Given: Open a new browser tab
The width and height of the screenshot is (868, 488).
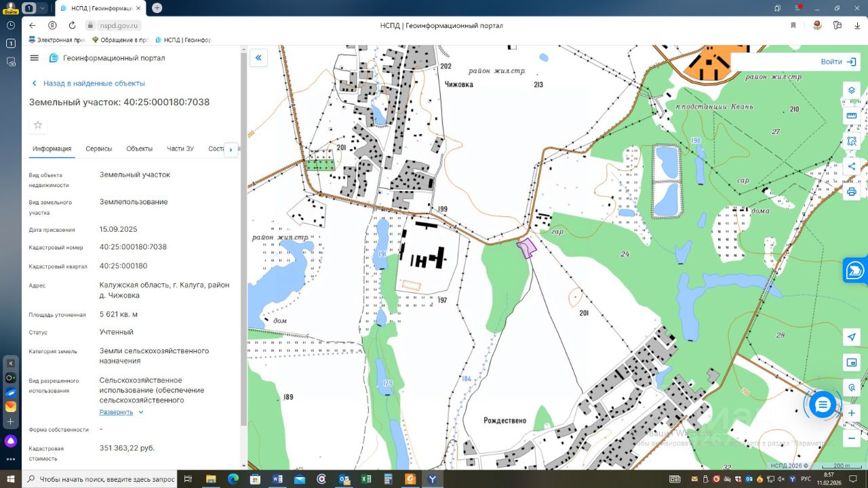Looking at the screenshot, I should [157, 8].
